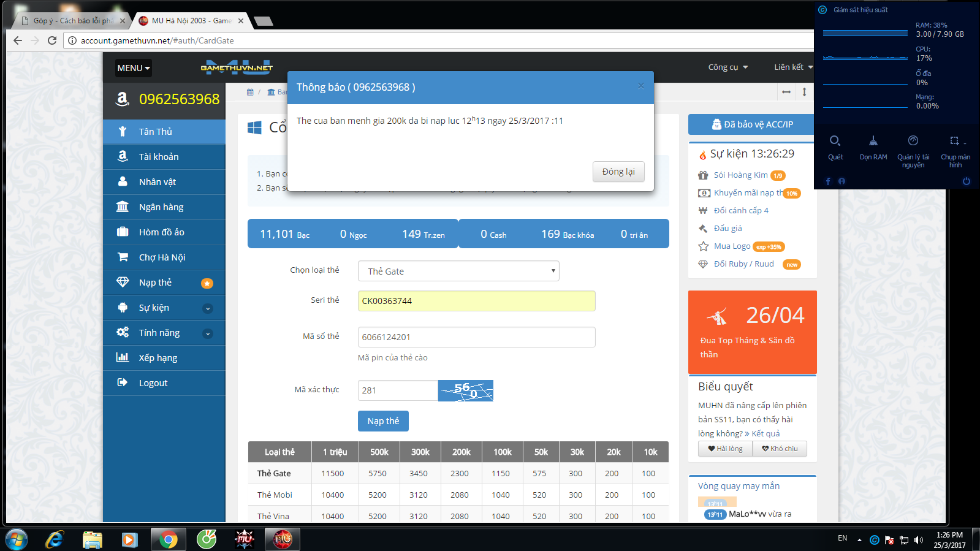Open Tài khoản sidebar item
This screenshot has width=980, height=551.
[164, 157]
